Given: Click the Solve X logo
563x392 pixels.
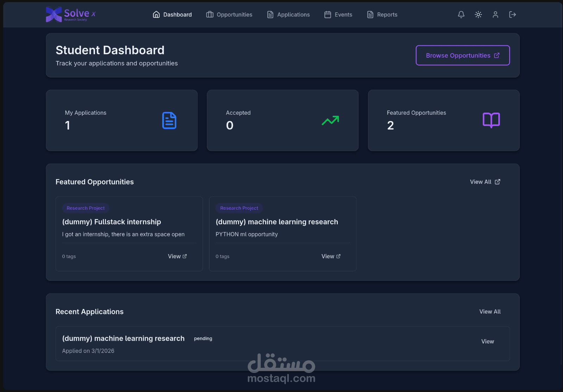Looking at the screenshot, I should point(71,14).
